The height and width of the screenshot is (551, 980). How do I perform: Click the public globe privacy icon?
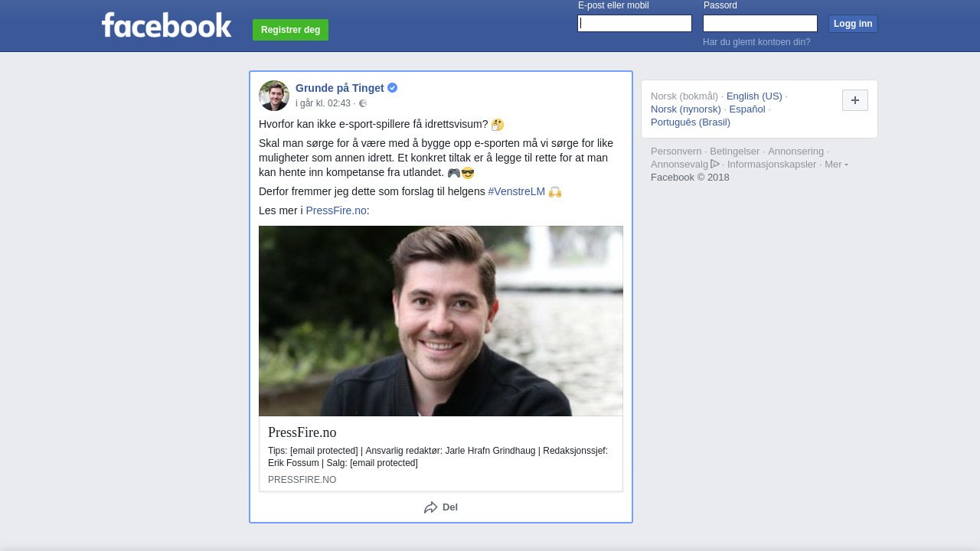(x=363, y=104)
